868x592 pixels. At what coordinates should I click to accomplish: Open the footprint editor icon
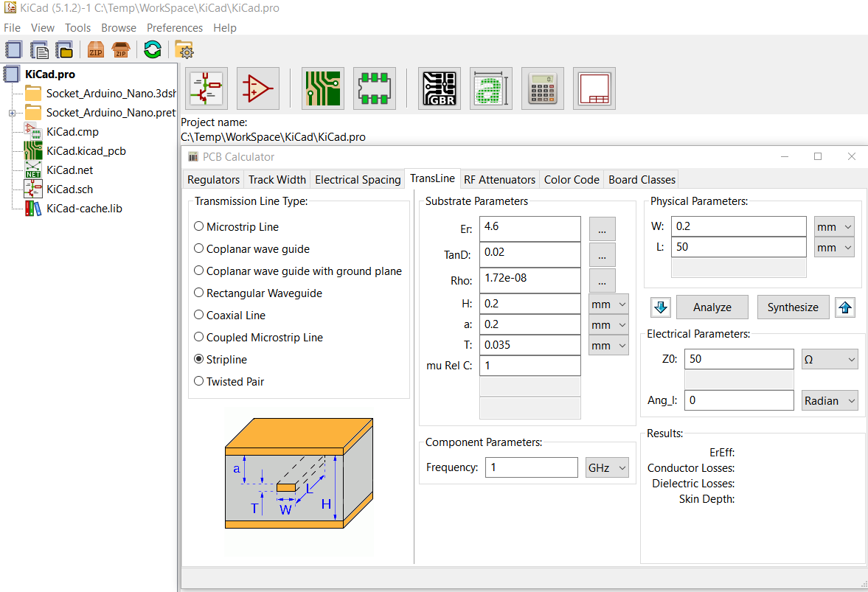coord(374,88)
